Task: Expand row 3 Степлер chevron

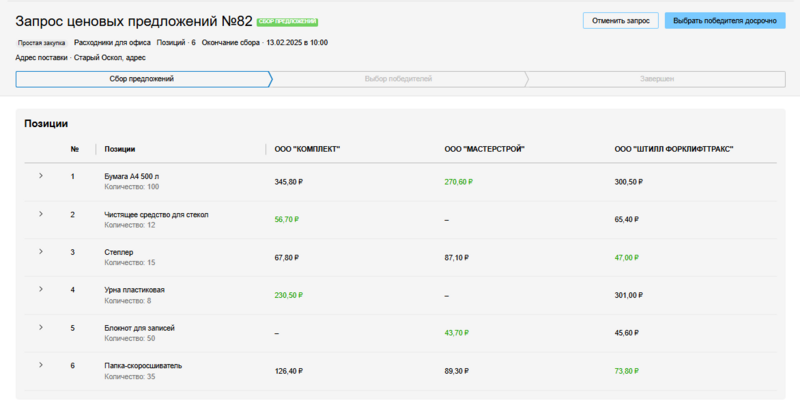Action: click(x=41, y=251)
